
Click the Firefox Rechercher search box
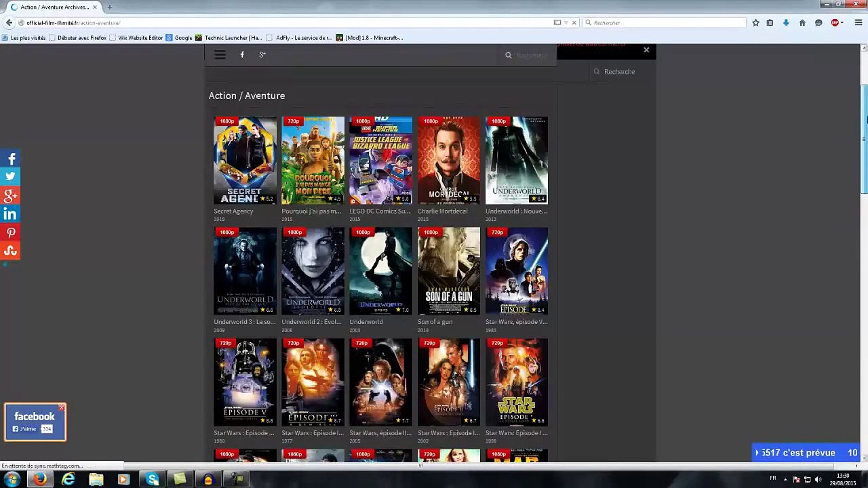pyautogui.click(x=665, y=22)
